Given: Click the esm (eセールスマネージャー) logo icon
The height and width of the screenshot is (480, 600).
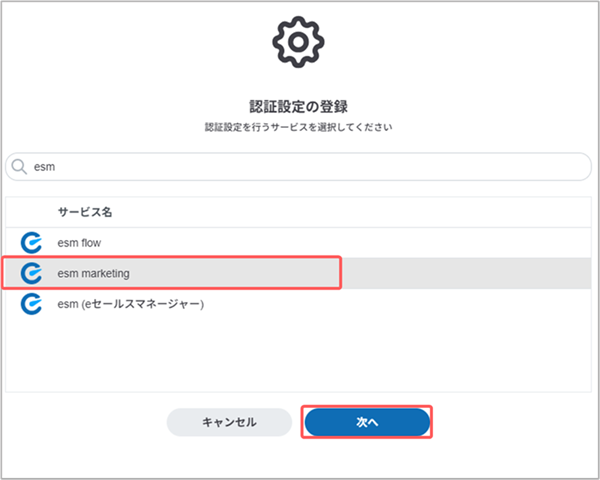Looking at the screenshot, I should (x=31, y=303).
